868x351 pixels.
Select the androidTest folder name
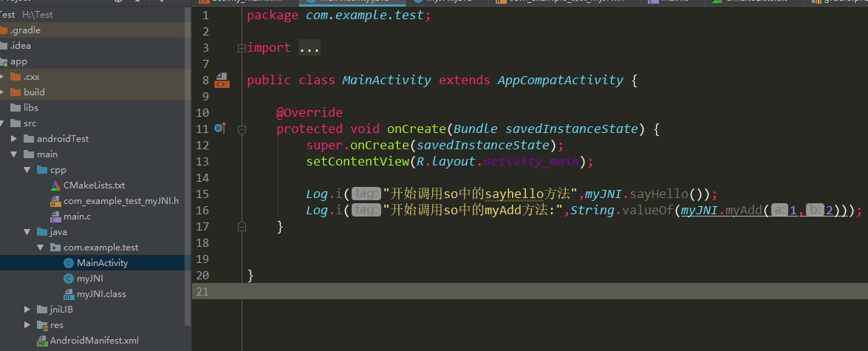(63, 139)
